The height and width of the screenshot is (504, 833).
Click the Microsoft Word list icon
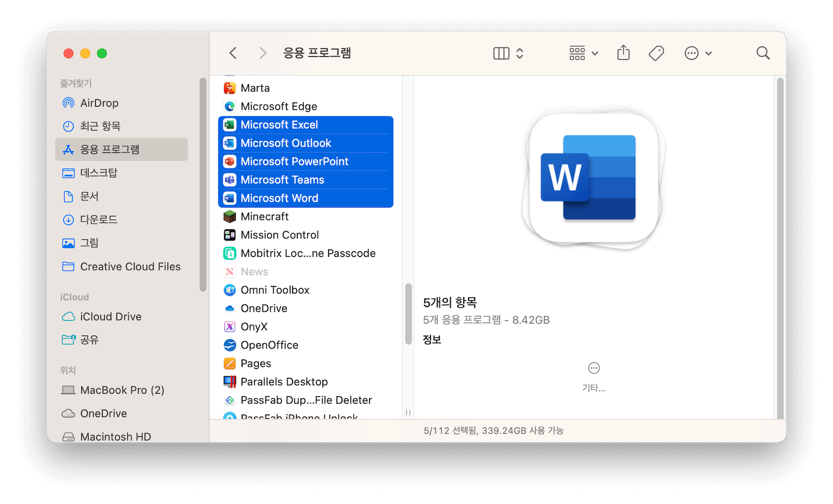230,198
